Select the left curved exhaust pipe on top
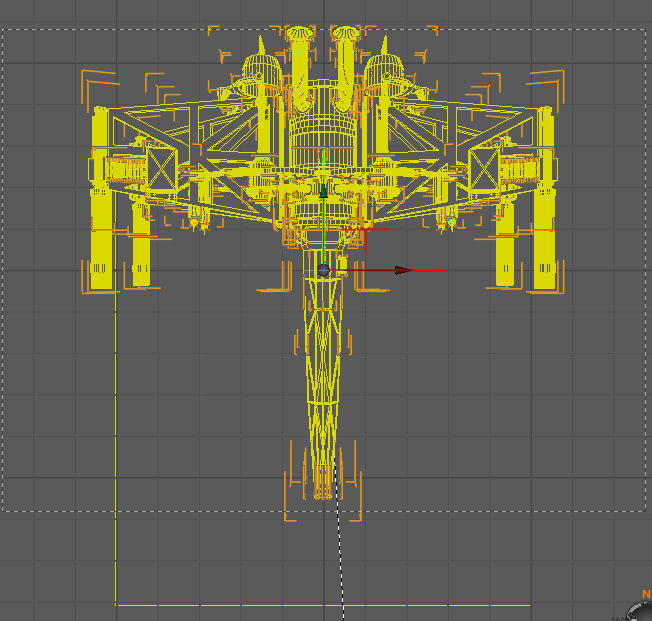Image resolution: width=652 pixels, height=621 pixels. pos(300,60)
